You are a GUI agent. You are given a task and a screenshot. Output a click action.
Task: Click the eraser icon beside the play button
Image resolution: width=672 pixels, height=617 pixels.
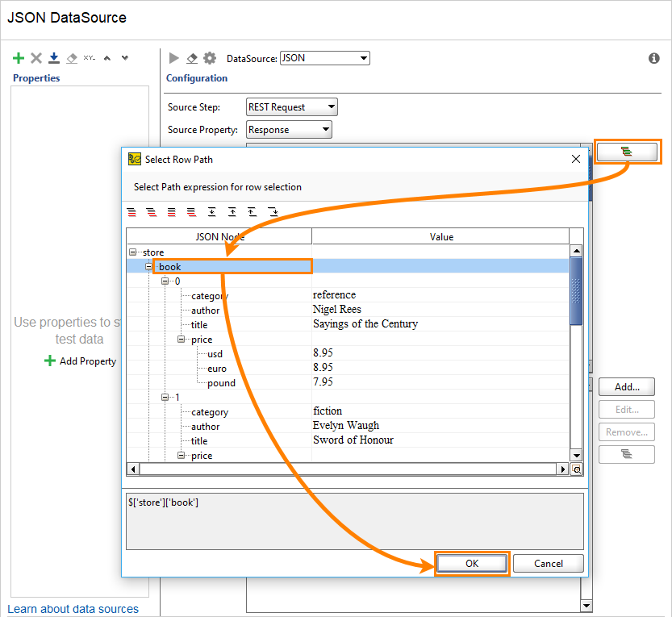(x=192, y=58)
